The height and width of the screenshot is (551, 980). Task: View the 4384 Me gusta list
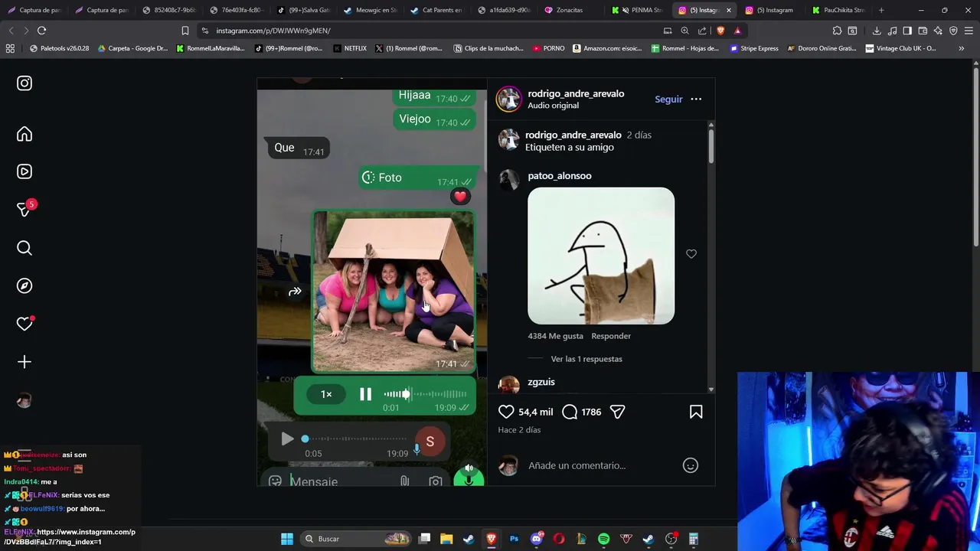pos(555,336)
